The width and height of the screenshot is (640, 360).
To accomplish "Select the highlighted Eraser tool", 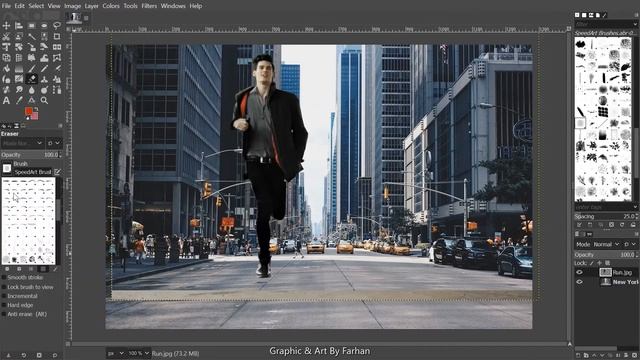I will [31, 79].
